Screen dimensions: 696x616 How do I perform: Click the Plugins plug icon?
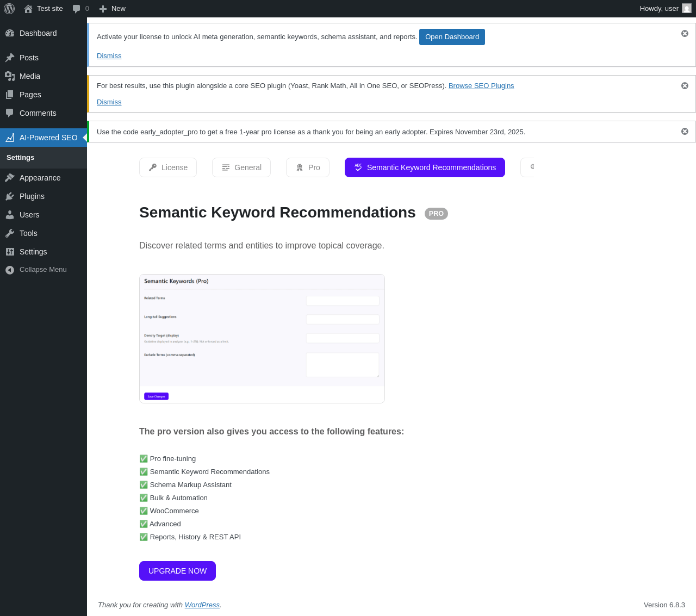click(10, 196)
